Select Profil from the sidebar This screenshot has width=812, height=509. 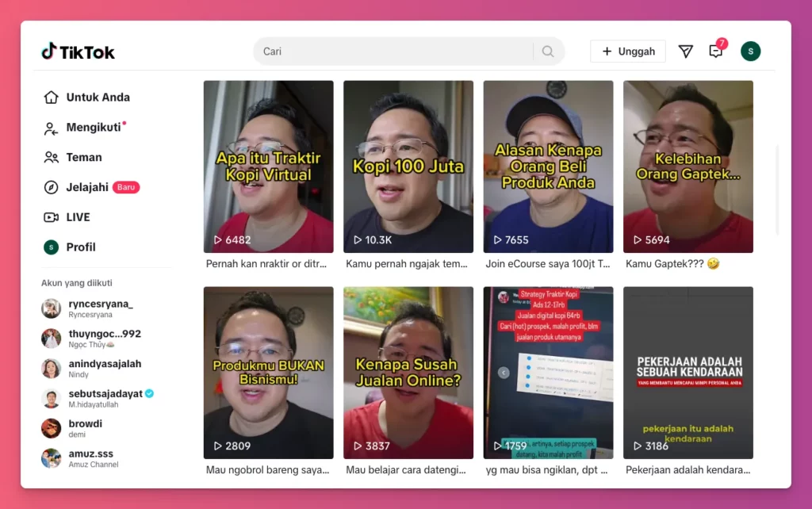[x=79, y=247]
